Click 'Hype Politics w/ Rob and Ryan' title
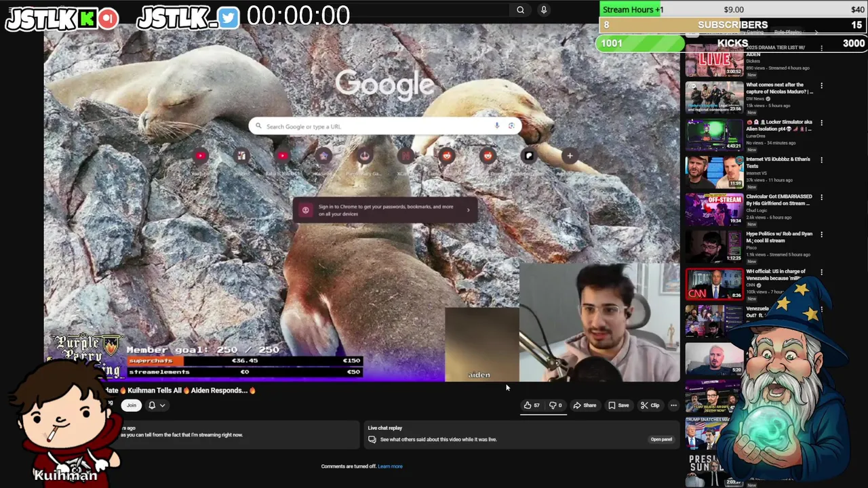The height and width of the screenshot is (488, 868). pos(779,237)
